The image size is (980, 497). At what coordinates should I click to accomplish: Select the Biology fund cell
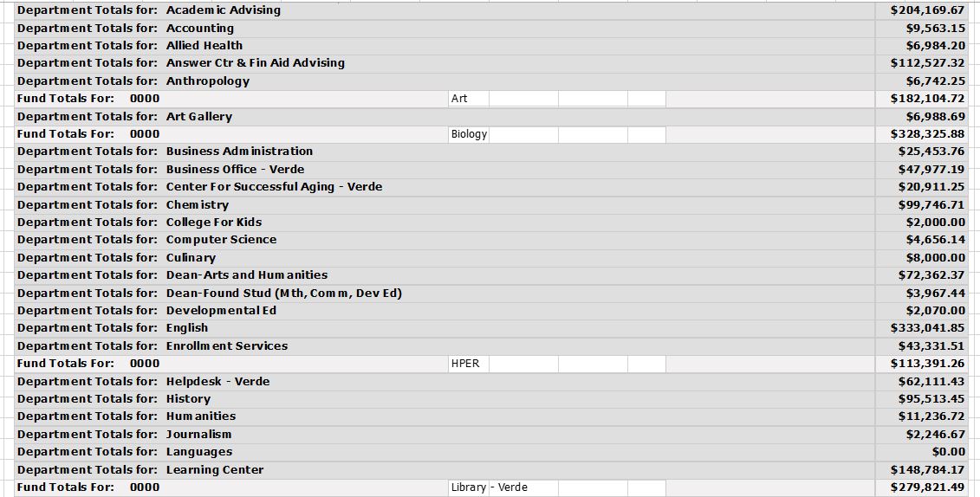469,134
